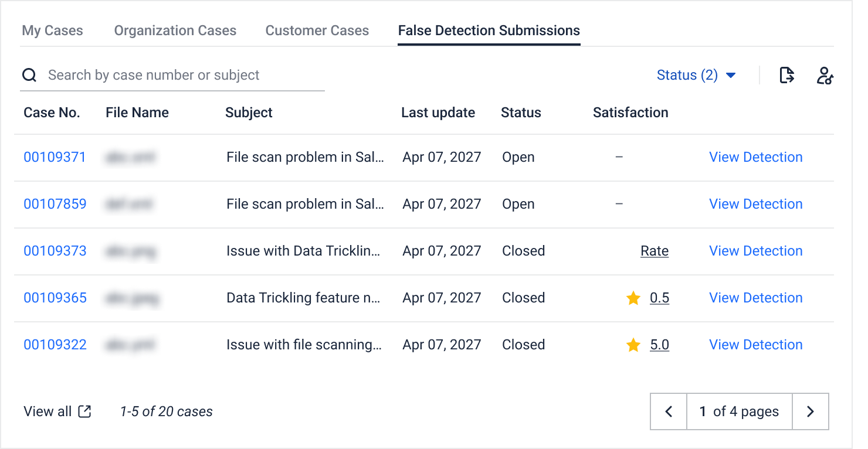This screenshot has width=868, height=449.
Task: Open the Organization Cases tab
Action: click(x=175, y=30)
